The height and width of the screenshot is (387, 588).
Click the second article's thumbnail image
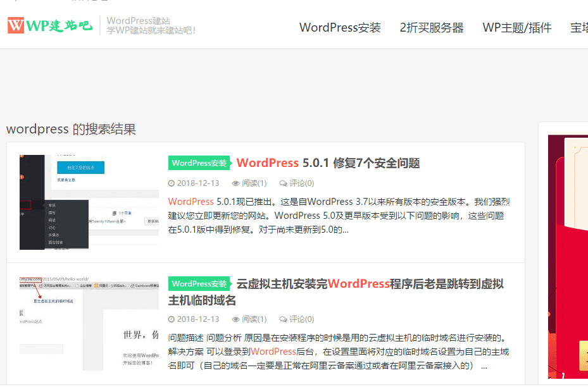89,322
